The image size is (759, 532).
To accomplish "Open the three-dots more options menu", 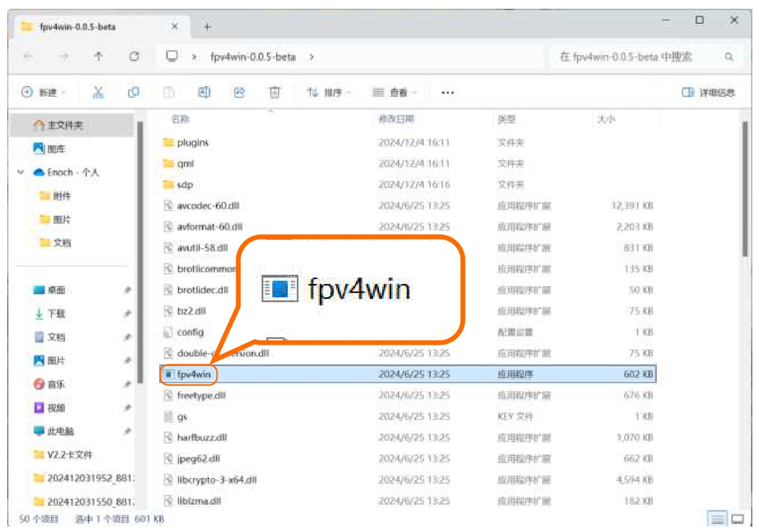I will click(x=447, y=93).
